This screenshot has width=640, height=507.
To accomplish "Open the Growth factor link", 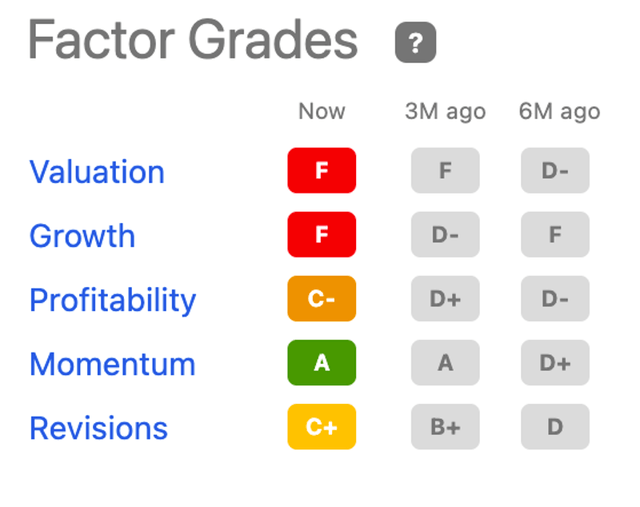I will click(x=82, y=236).
